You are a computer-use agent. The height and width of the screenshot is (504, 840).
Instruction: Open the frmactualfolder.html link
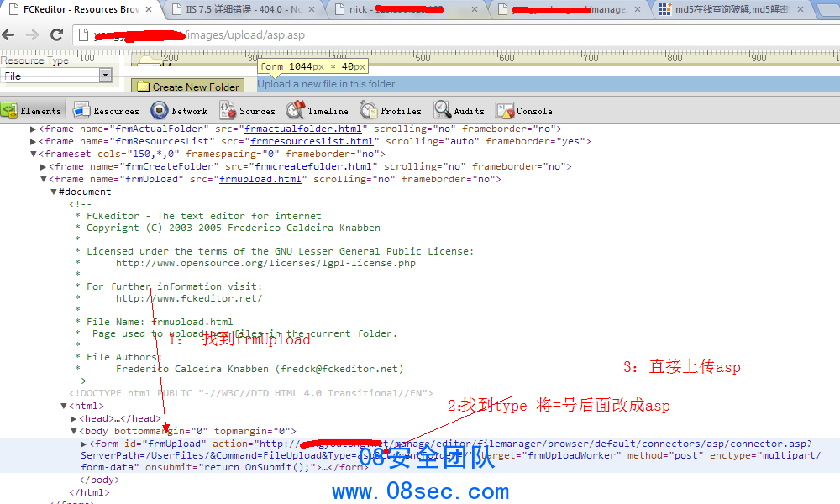point(303,129)
